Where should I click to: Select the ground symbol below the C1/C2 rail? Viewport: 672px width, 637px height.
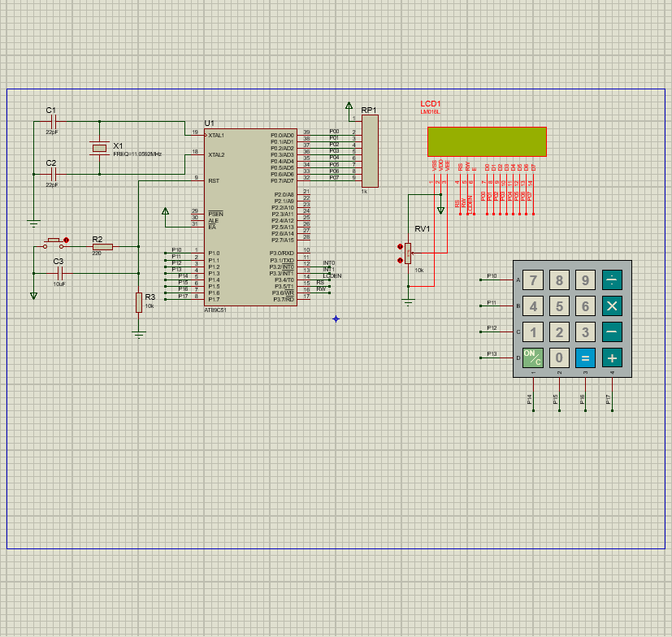[33, 223]
